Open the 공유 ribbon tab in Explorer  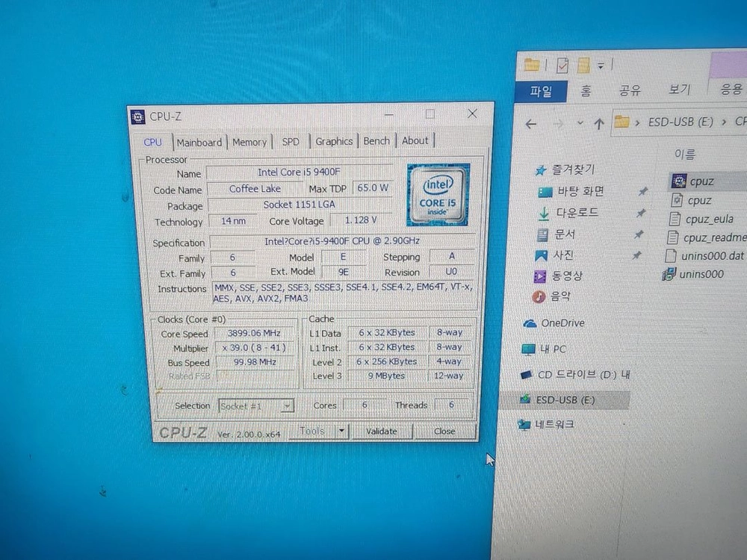coord(630,90)
